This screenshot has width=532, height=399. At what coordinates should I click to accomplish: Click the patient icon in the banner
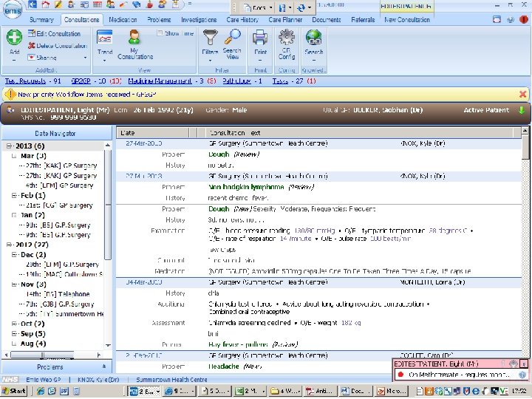click(10, 110)
